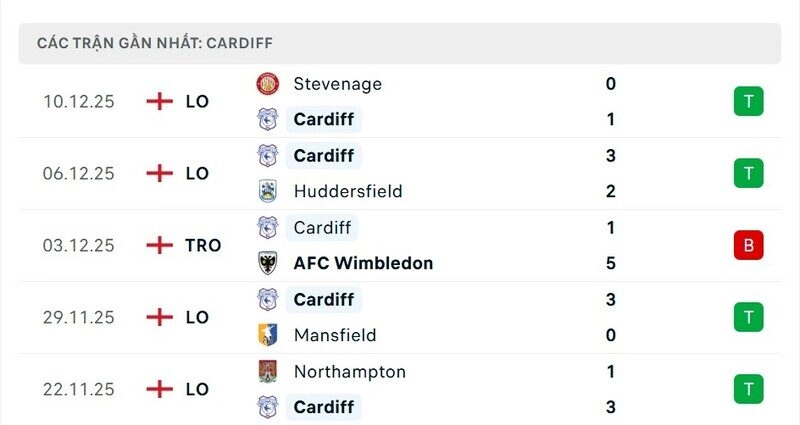Screen dimensions: 800x425
Task: Click green T badge for 29.11.25 match
Action: click(x=748, y=317)
